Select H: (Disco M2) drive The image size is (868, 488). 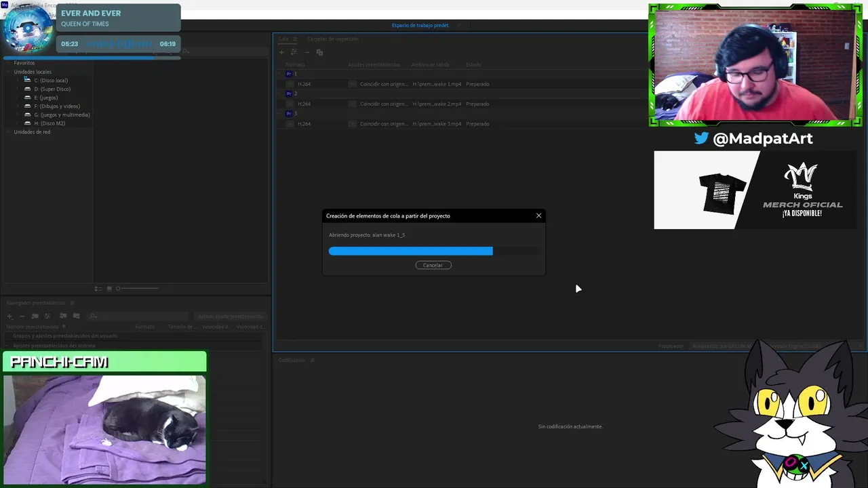(50, 123)
